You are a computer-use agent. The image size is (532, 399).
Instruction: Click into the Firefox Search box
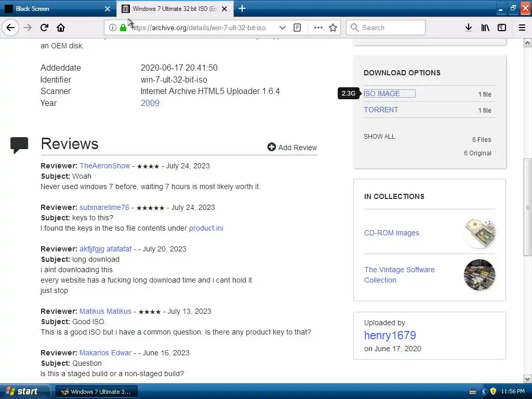click(385, 28)
